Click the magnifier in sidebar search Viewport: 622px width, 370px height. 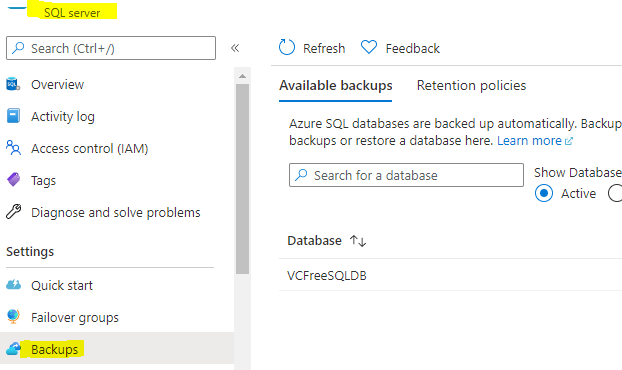pos(18,48)
